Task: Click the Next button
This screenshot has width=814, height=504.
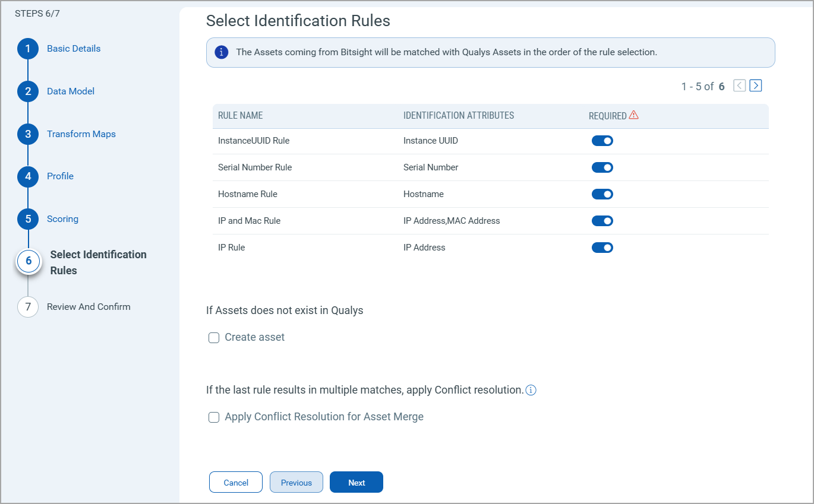Action: [x=356, y=482]
